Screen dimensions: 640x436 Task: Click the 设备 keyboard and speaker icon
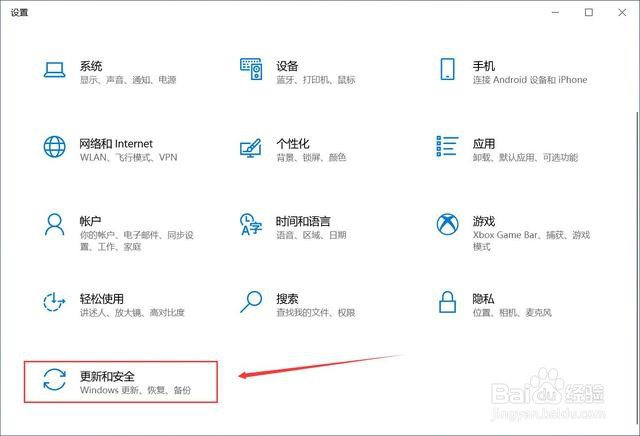251,69
